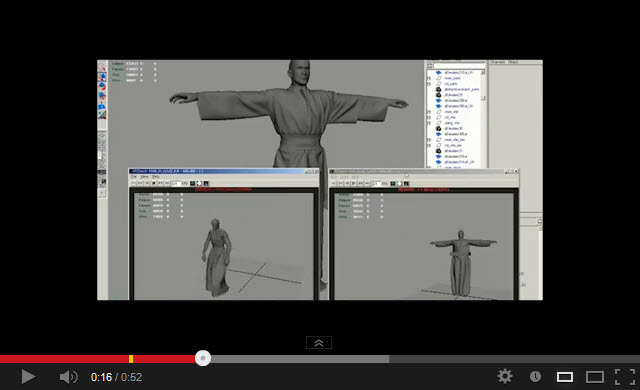This screenshot has width=640, height=390.
Task: Click the Outliner scrollbar up arrow
Action: click(483, 72)
